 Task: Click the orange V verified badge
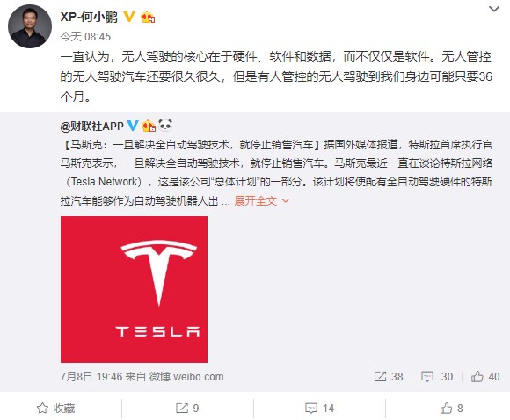tap(129, 17)
